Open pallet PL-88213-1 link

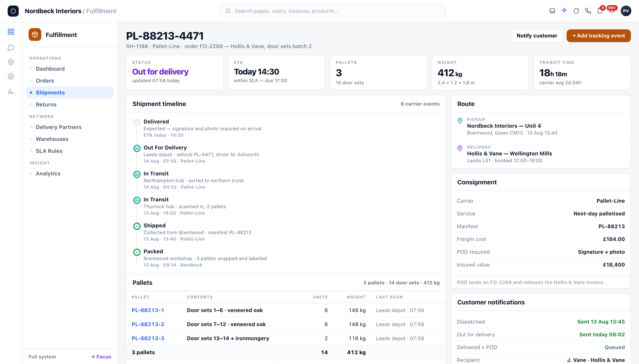click(148, 310)
